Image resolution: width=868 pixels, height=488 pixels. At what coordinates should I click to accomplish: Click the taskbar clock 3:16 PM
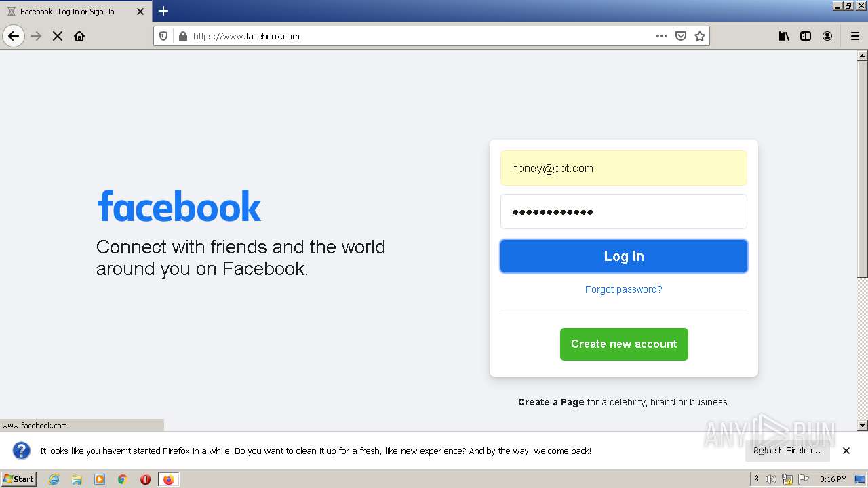click(833, 479)
